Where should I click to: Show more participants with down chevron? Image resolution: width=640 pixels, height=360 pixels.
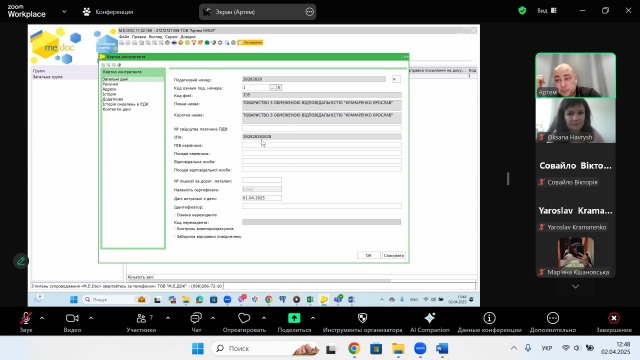(575, 287)
